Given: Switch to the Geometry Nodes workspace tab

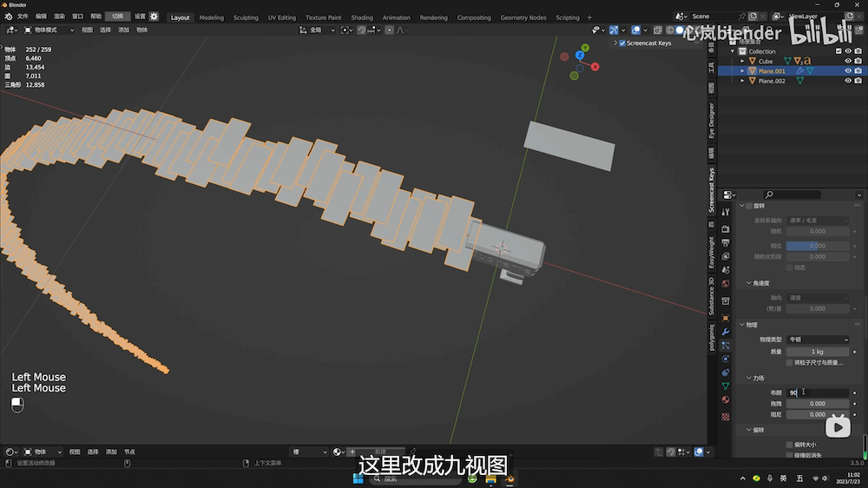Looking at the screenshot, I should point(523,17).
